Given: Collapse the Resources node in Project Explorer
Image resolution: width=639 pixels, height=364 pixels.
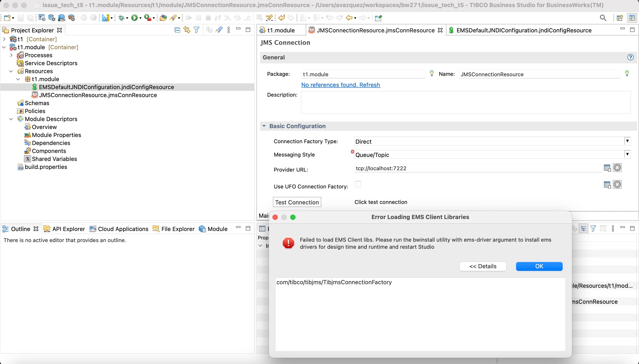Looking at the screenshot, I should 11,71.
